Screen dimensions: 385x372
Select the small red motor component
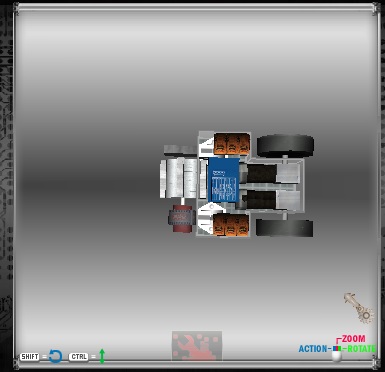pyautogui.click(x=182, y=218)
